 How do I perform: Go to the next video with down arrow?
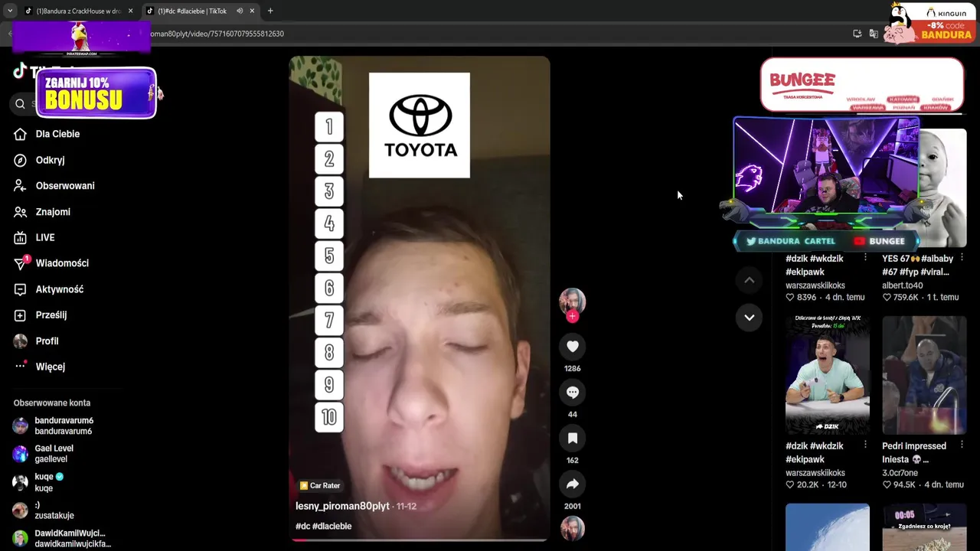pyautogui.click(x=749, y=317)
